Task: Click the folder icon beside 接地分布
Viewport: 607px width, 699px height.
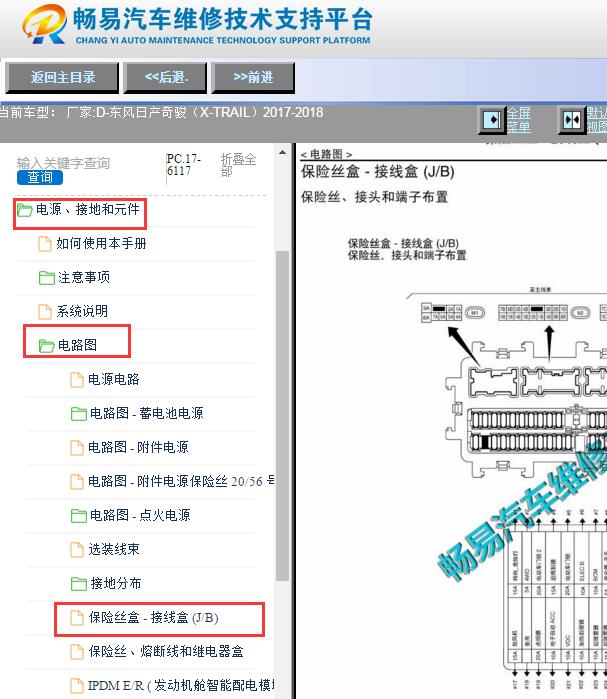Action: (78, 583)
